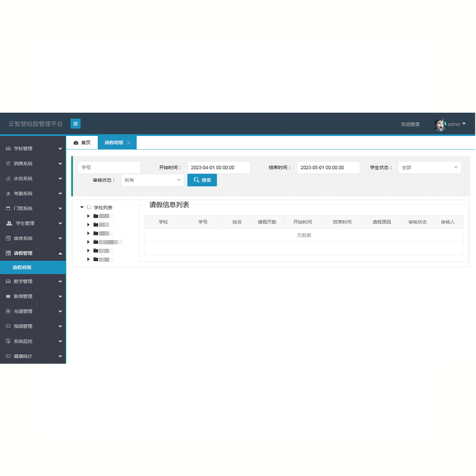Click the 请假管理 calendar icon
This screenshot has width=476, height=476.
point(8,253)
